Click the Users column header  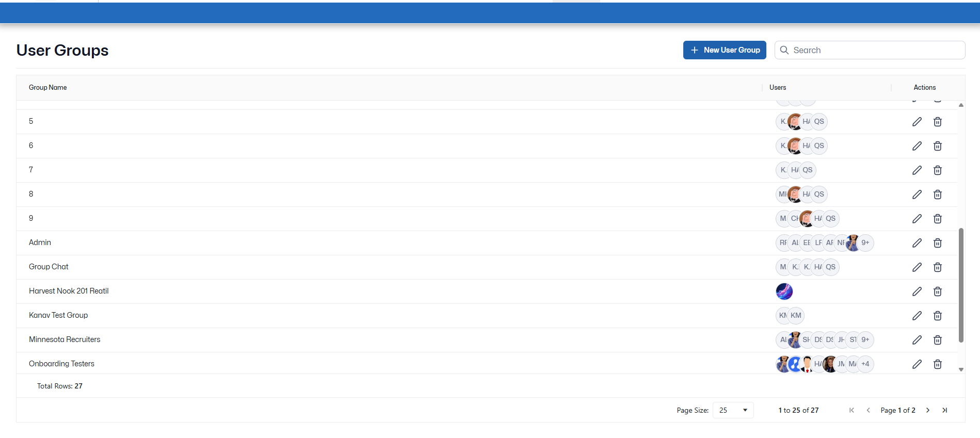point(778,88)
